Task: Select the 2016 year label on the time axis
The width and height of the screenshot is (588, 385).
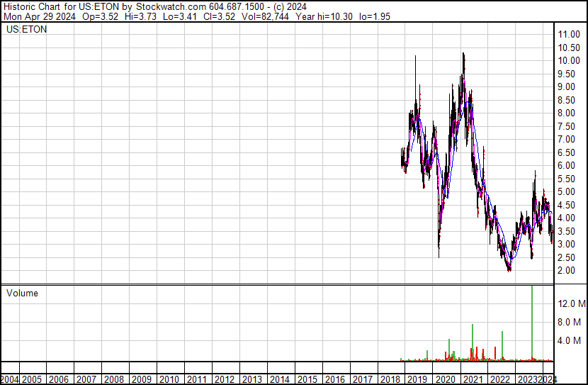Action: tap(334, 379)
